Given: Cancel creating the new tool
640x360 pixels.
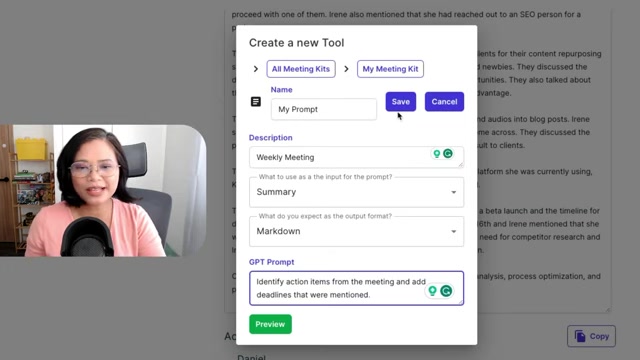Looking at the screenshot, I should point(444,102).
